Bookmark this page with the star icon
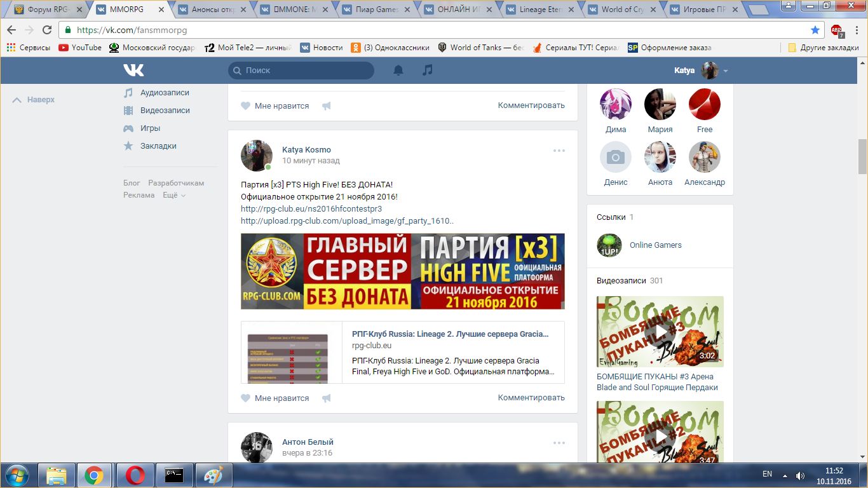The image size is (868, 488). click(x=815, y=30)
